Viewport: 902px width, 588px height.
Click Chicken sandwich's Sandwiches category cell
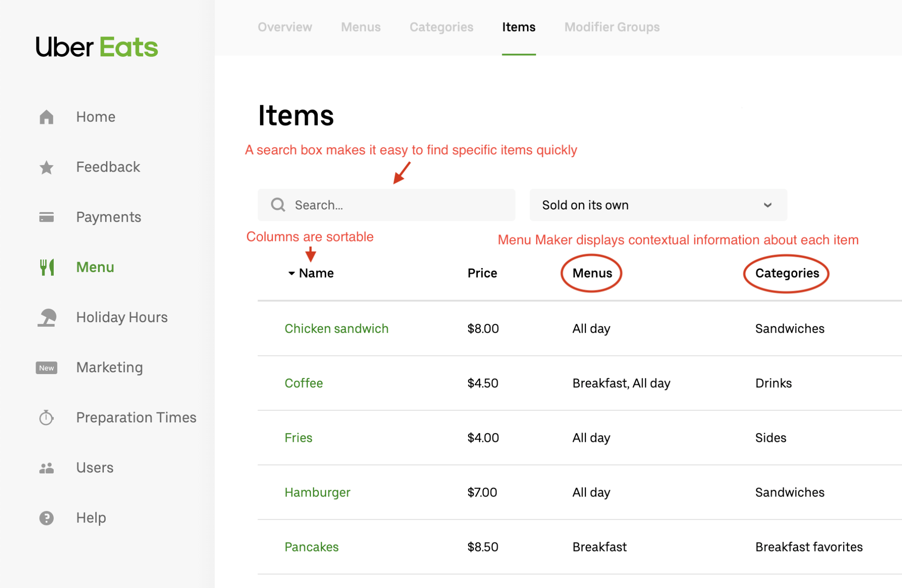pos(790,329)
